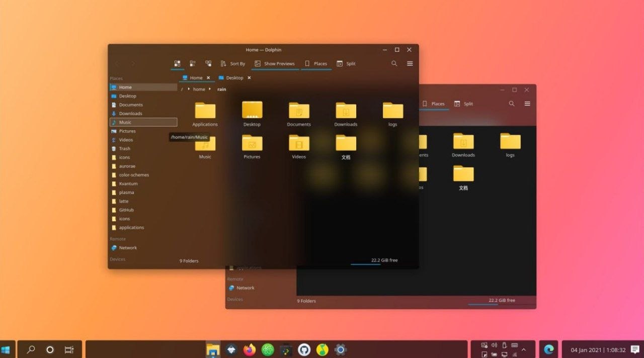Expand breadcrumb arrow before home
The height and width of the screenshot is (358, 644).
(x=189, y=89)
